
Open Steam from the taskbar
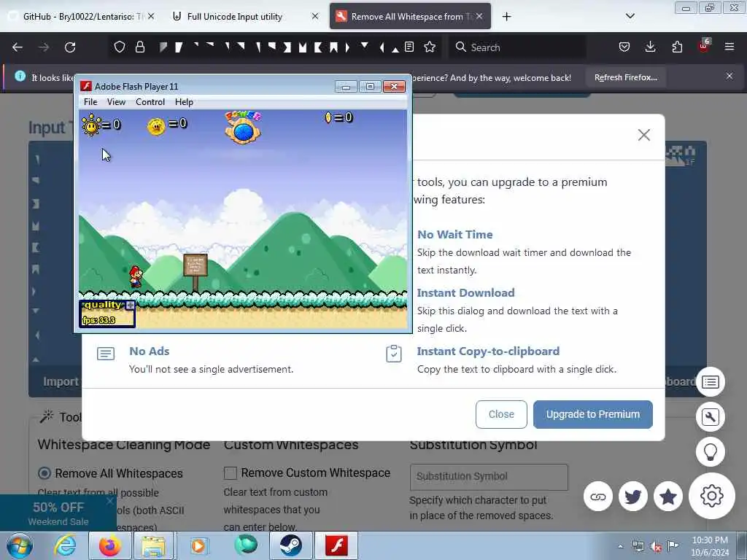point(290,545)
